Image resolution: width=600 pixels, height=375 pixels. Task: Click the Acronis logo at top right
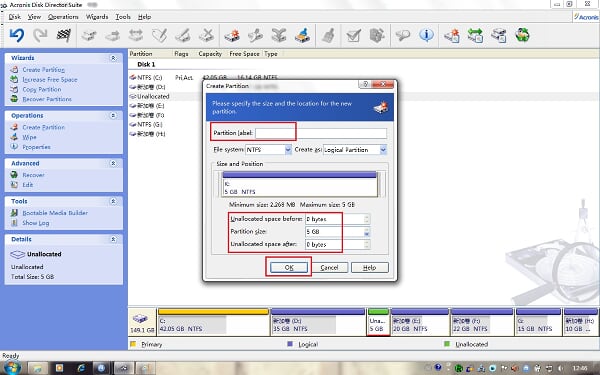coord(586,17)
